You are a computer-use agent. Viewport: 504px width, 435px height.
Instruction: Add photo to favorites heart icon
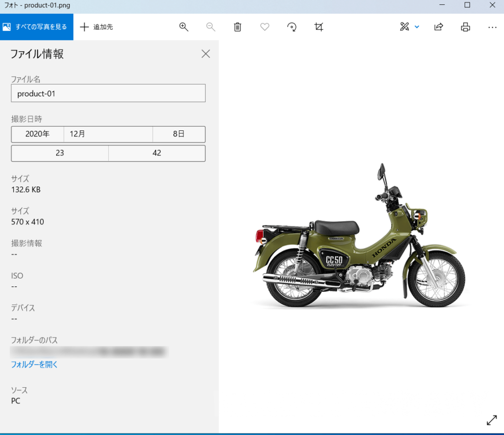(x=265, y=27)
